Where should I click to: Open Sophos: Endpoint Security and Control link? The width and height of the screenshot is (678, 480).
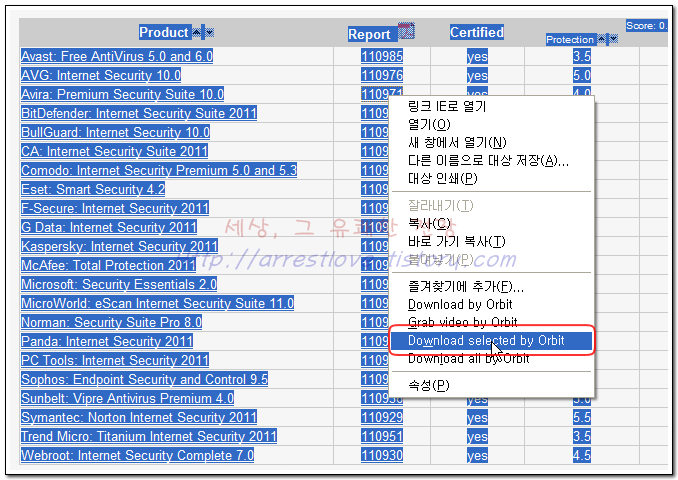[x=144, y=379]
